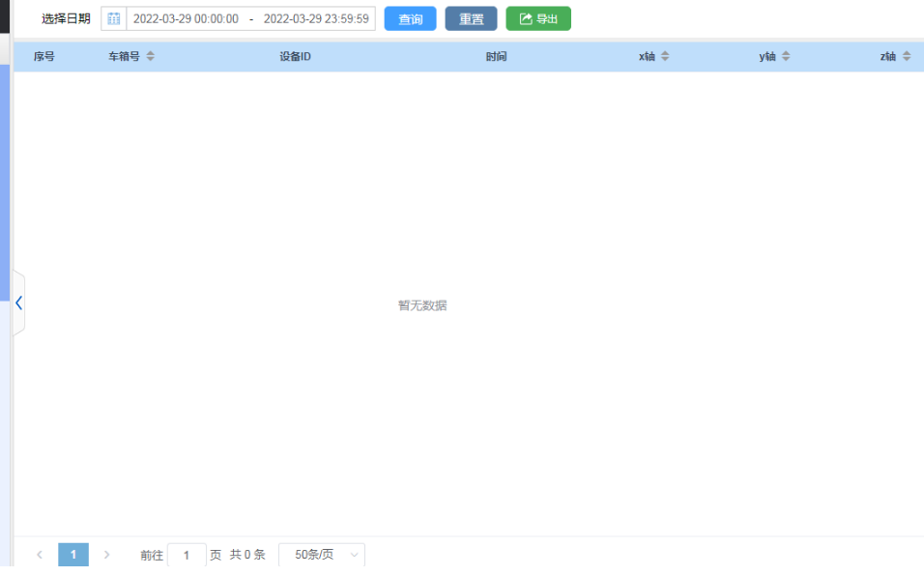
Task: Sort the table by y轴 column
Action: (786, 57)
